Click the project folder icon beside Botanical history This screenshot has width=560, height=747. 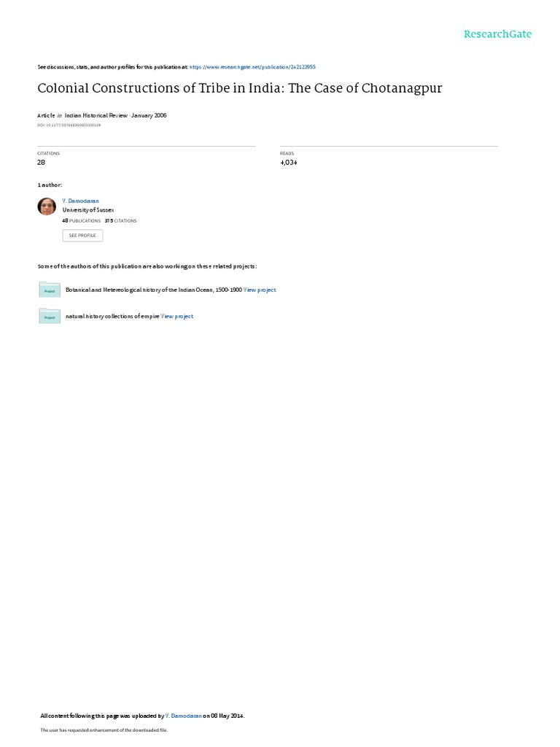point(50,290)
